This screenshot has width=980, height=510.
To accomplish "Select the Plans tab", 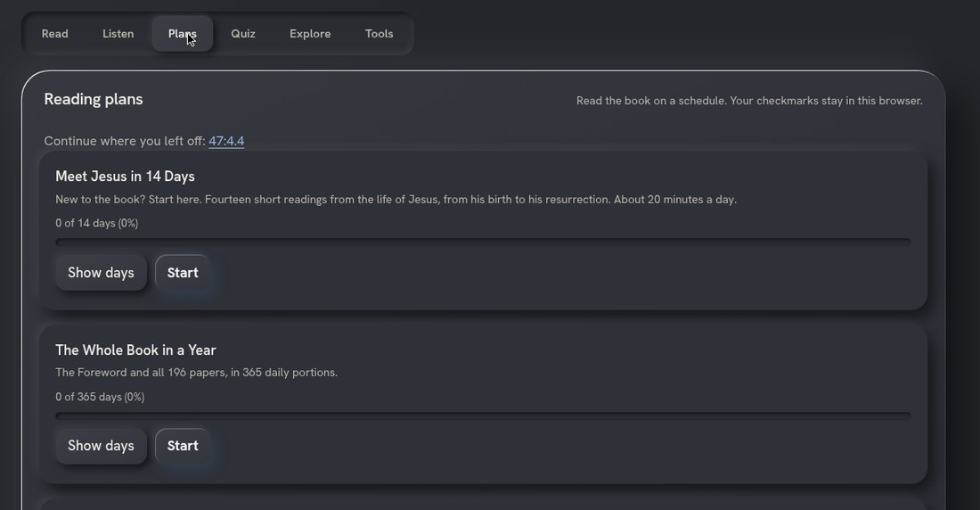I will pos(183,34).
